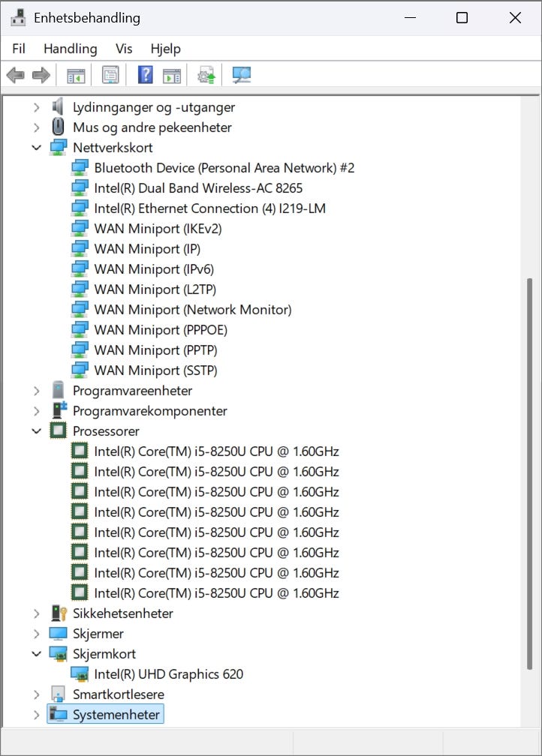This screenshot has width=542, height=756.
Task: Toggle the console tree pane icon
Action: [76, 76]
